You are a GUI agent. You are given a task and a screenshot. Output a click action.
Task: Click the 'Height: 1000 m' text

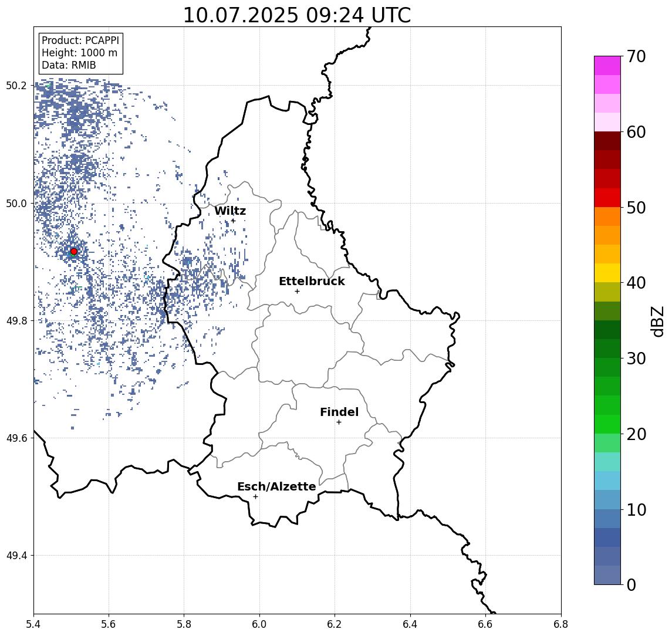point(79,53)
